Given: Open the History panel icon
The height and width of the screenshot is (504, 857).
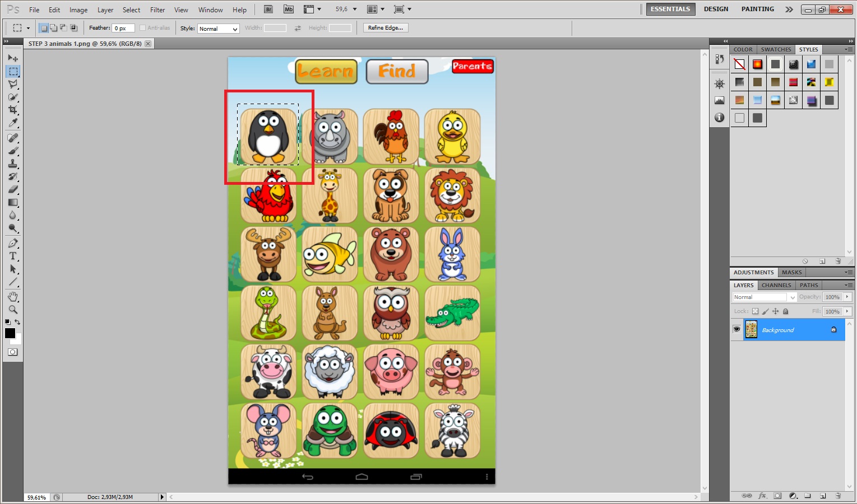Looking at the screenshot, I should (x=720, y=59).
